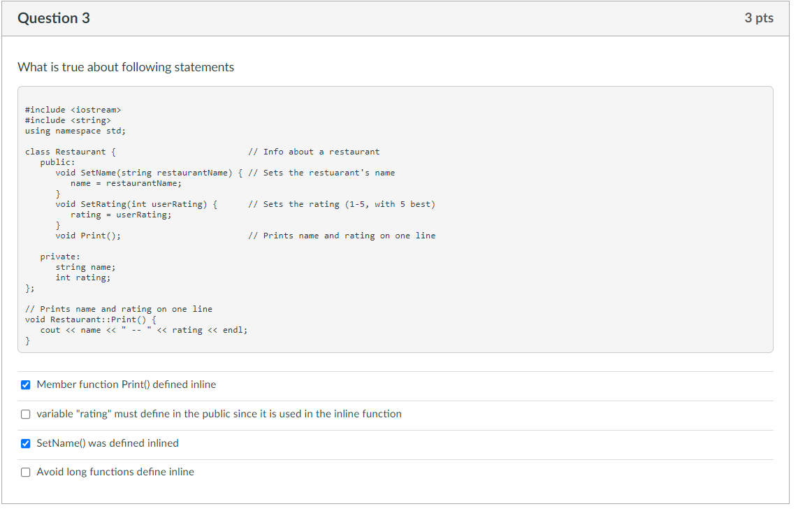Click the 'void Print();' declaration in the class
The height and width of the screenshot is (511, 812).
(x=88, y=236)
